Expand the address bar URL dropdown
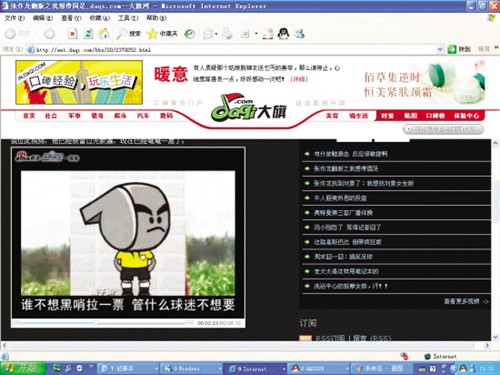 pyautogui.click(x=440, y=49)
